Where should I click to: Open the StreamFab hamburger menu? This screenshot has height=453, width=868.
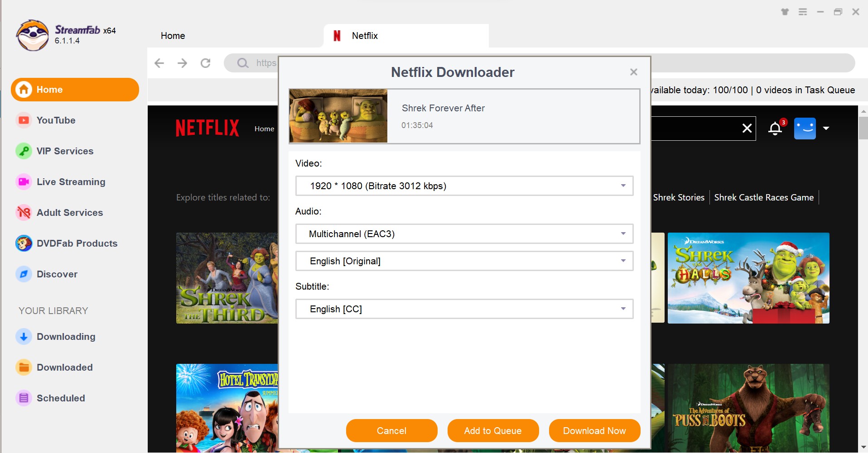click(x=803, y=12)
